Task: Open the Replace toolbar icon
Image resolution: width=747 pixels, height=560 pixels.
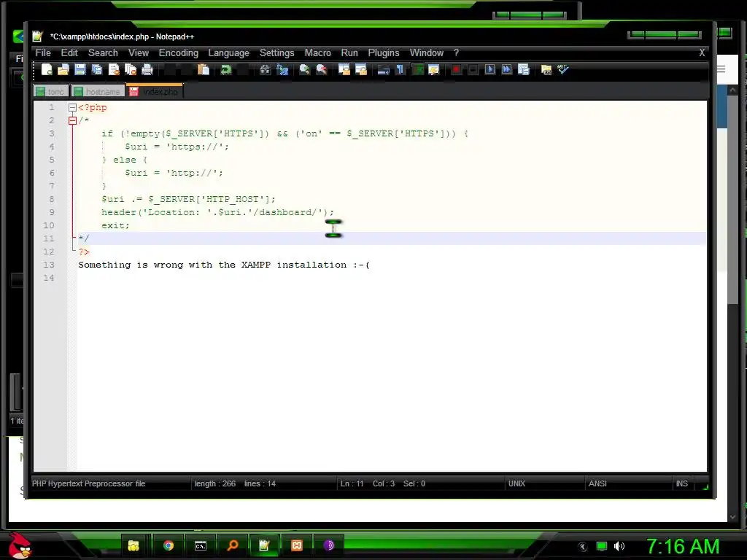Action: (282, 69)
